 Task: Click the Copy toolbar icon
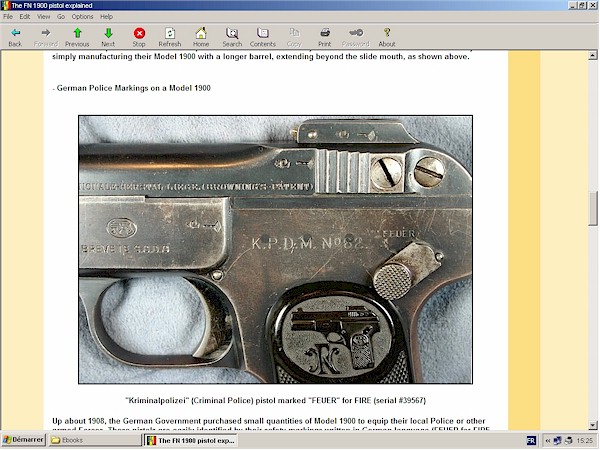(x=294, y=33)
